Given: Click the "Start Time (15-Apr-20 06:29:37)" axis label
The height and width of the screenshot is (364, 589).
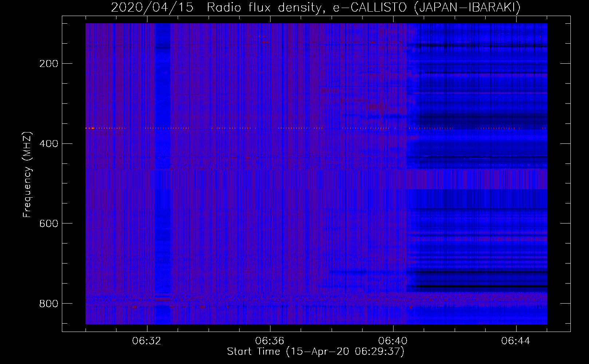Looking at the screenshot, I should [x=316, y=352].
